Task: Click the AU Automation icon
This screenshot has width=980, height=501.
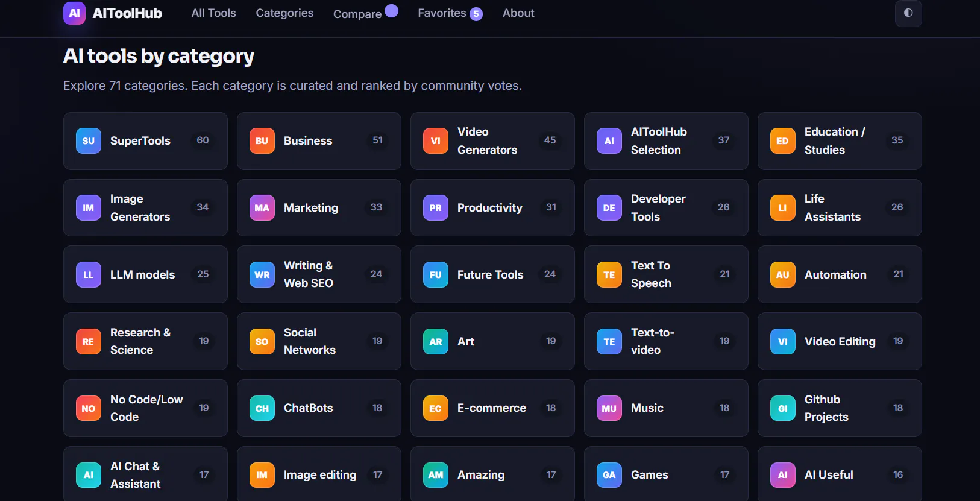Action: pos(783,275)
